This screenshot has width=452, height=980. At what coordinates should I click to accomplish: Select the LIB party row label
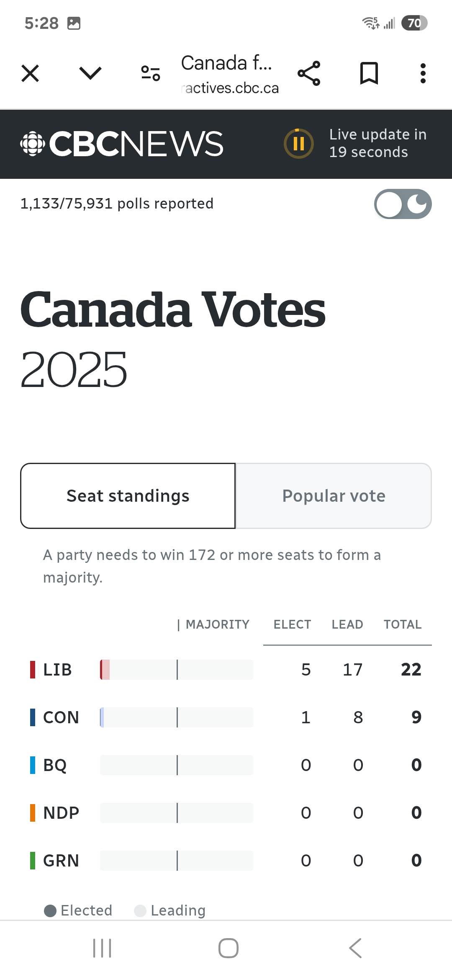pyautogui.click(x=57, y=670)
